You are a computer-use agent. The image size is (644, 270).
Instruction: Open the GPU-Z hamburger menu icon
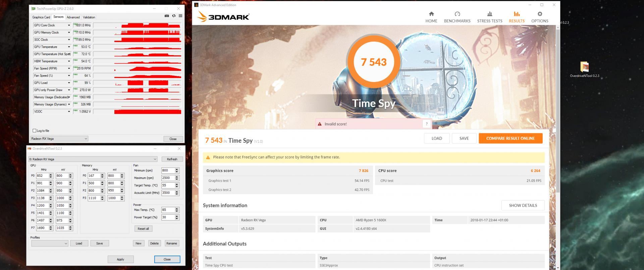180,16
